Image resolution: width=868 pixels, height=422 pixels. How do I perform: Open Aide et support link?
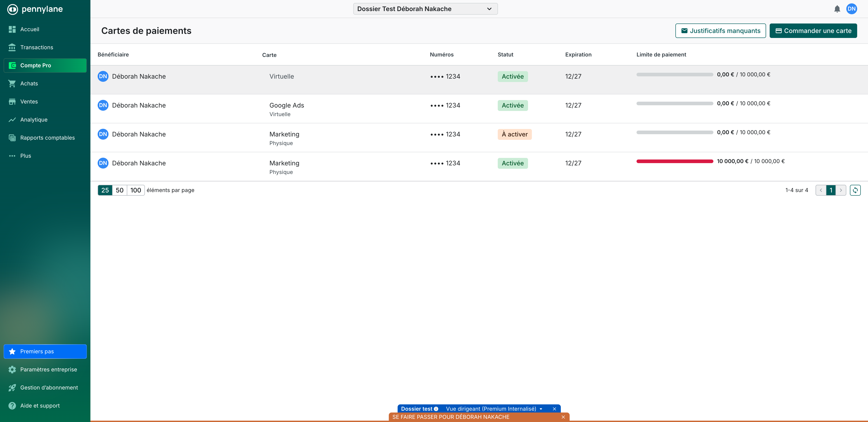click(45, 406)
